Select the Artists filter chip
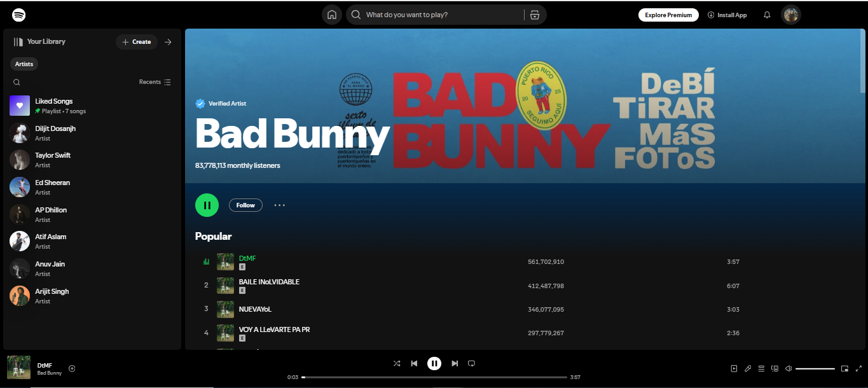 (24, 64)
